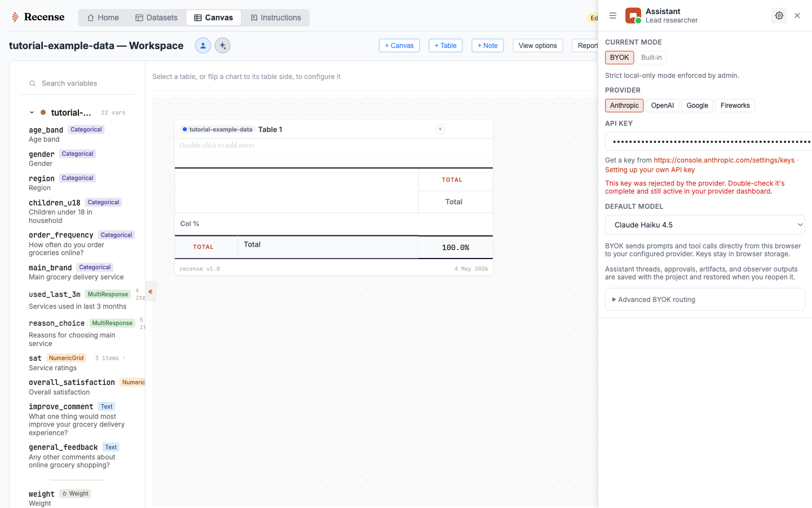Select OpenAI as provider

pyautogui.click(x=663, y=106)
